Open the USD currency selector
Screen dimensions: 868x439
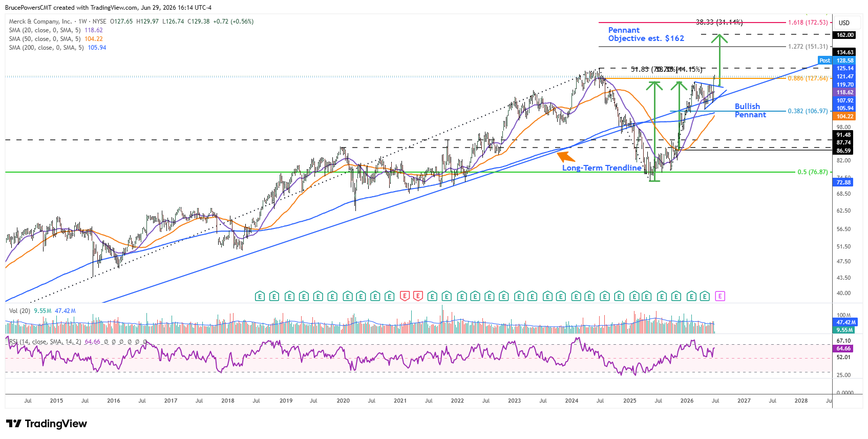[844, 23]
